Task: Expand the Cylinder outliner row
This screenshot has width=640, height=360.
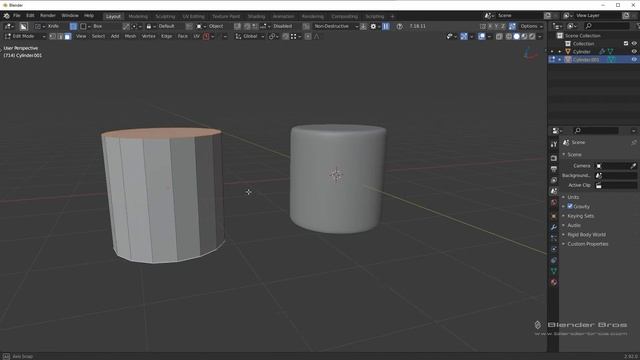Action: pos(560,52)
